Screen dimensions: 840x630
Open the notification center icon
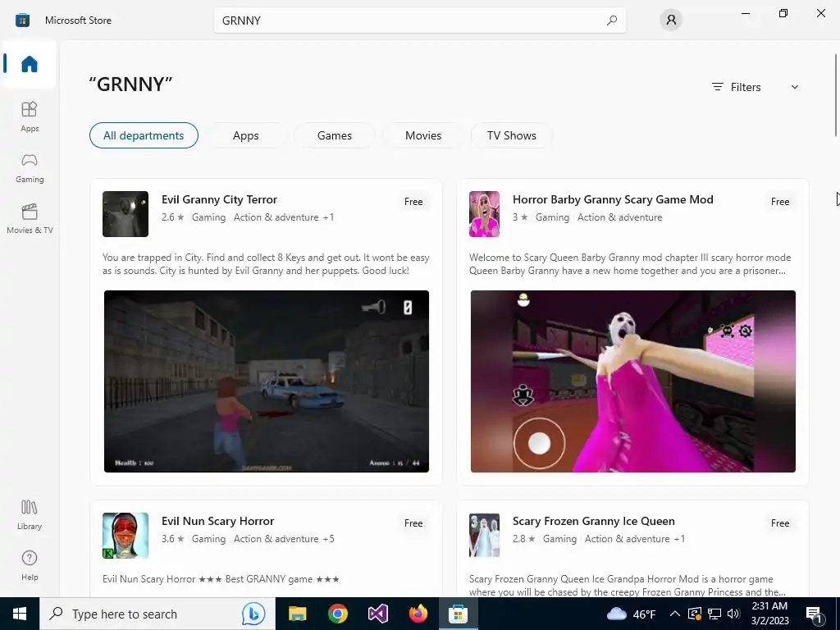815,614
